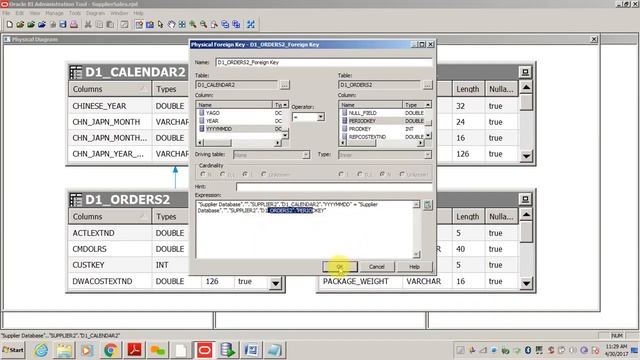This screenshot has width=640, height=360.
Task: Click the Paste icon in toolbar
Action: tap(110, 24)
